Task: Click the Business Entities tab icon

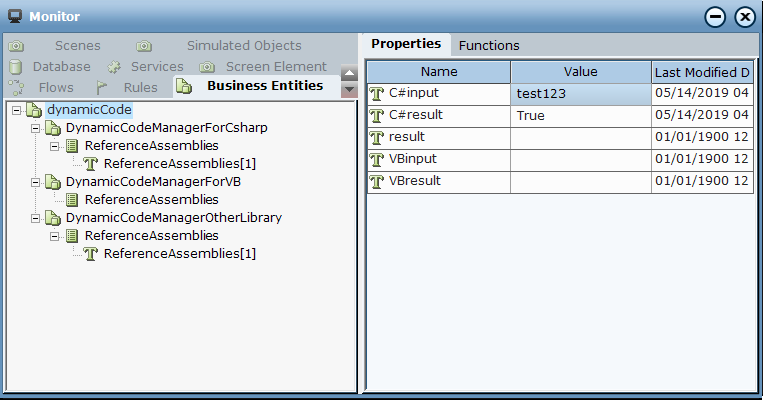Action: pyautogui.click(x=184, y=87)
